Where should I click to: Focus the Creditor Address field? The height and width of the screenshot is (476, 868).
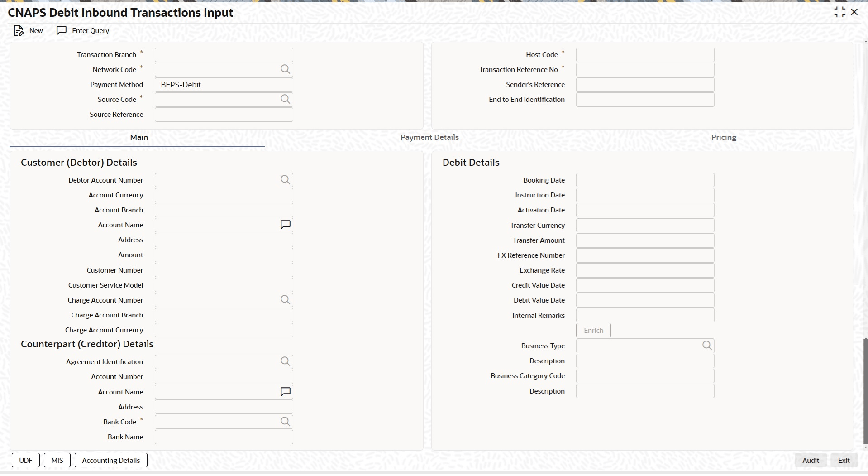224,407
